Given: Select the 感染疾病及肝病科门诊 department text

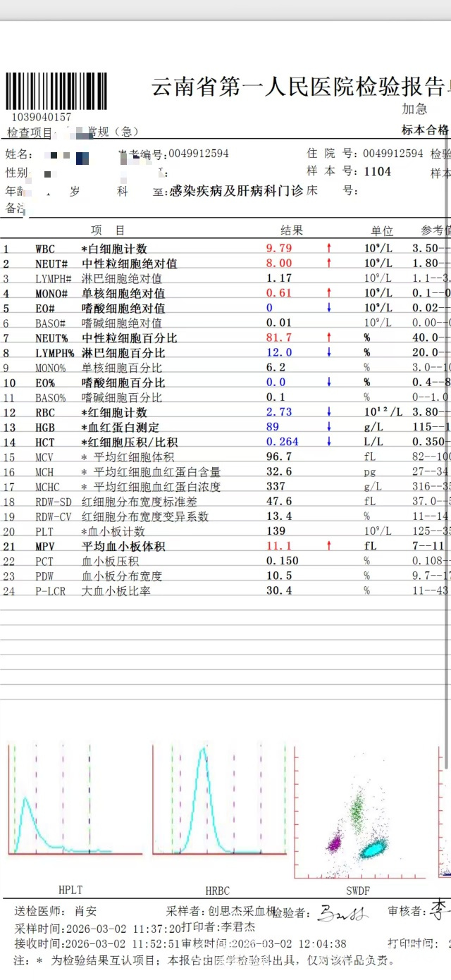Looking at the screenshot, I should pyautogui.click(x=236, y=191).
